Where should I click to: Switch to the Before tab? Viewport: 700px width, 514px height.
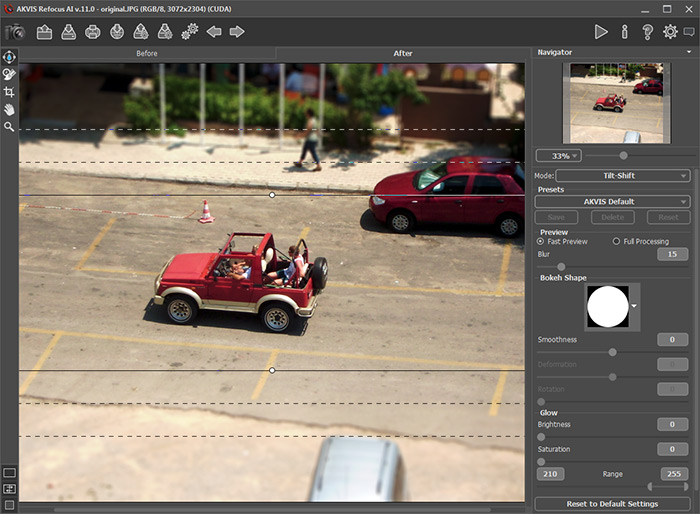click(147, 53)
